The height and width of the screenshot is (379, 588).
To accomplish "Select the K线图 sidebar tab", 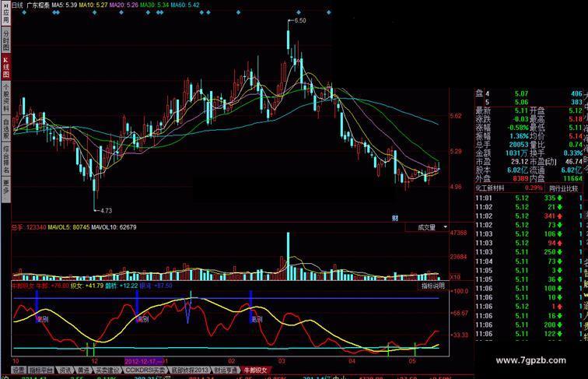I will point(5,67).
